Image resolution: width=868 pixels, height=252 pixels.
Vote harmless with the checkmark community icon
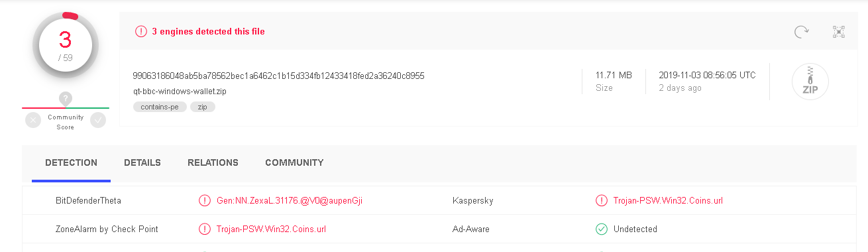(x=98, y=120)
